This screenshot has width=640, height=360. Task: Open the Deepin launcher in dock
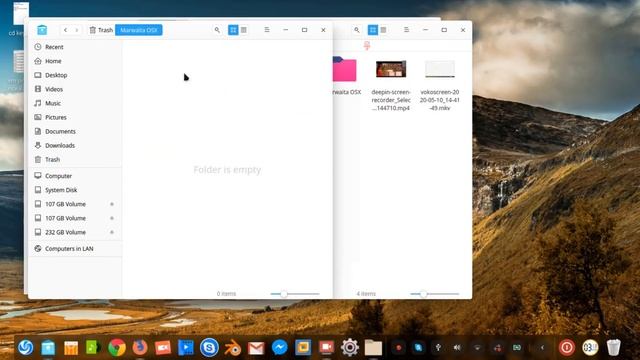pyautogui.click(x=26, y=347)
